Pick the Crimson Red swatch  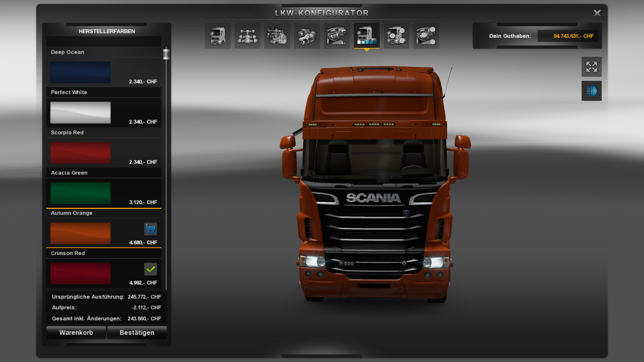point(80,274)
